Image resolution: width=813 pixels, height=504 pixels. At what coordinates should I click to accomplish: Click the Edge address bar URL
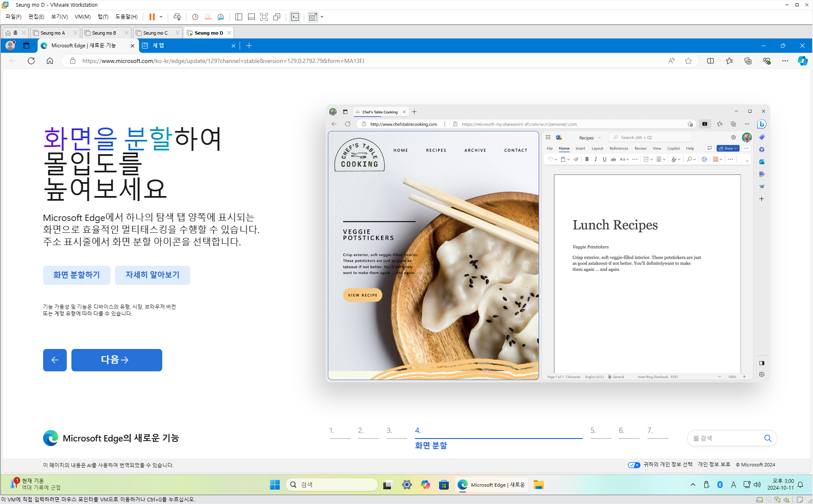pos(223,61)
